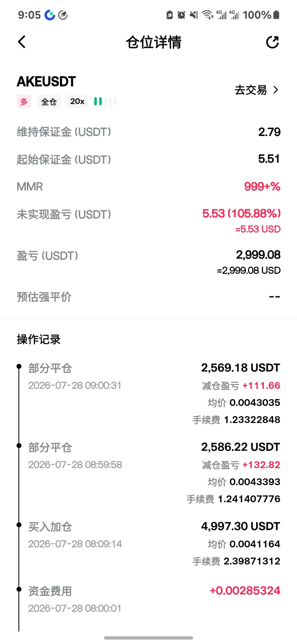Tap the battery icon in status bar

tap(276, 15)
